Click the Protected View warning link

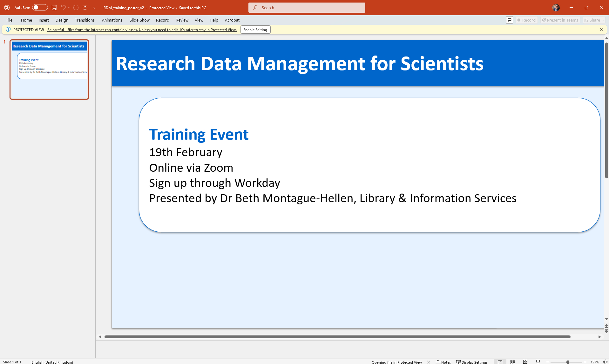[x=142, y=30]
